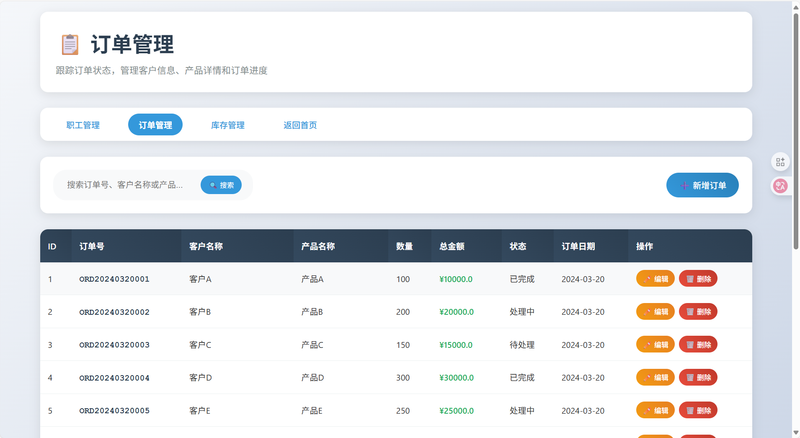Click the blue 搜索 button
800x438 pixels.
221,185
